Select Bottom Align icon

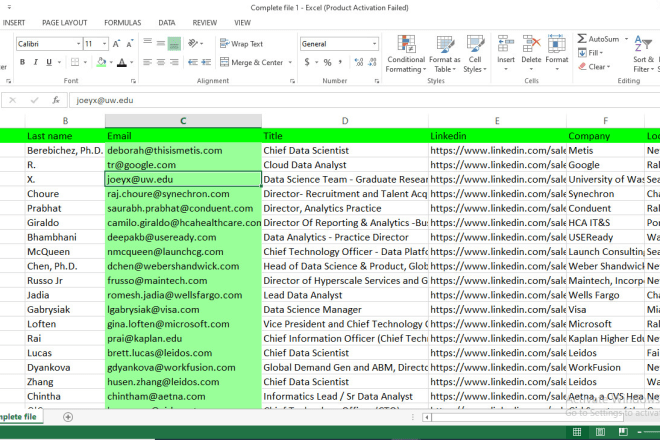pos(174,43)
